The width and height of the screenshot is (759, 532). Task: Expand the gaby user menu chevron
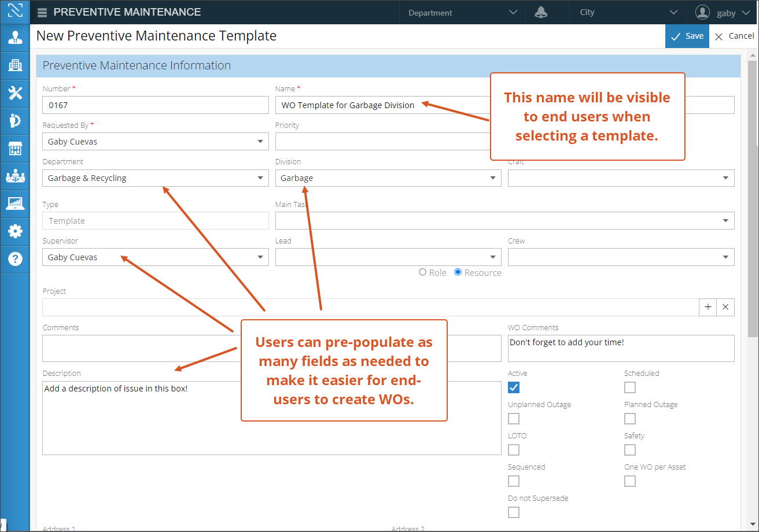pos(745,13)
